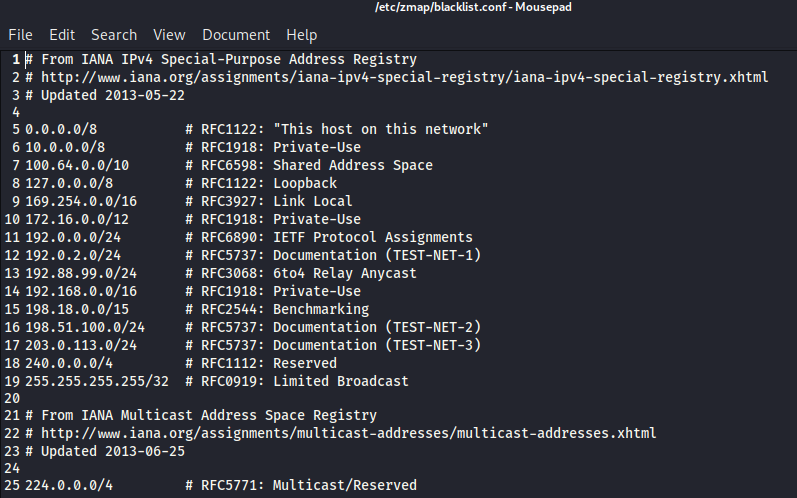Image resolution: width=797 pixels, height=498 pixels.
Task: Open the File menu
Action: [20, 35]
